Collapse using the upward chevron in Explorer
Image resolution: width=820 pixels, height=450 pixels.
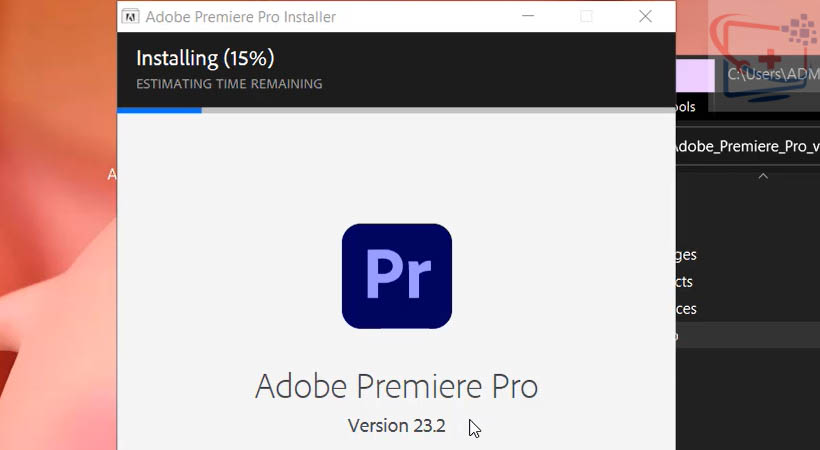pyautogui.click(x=763, y=176)
